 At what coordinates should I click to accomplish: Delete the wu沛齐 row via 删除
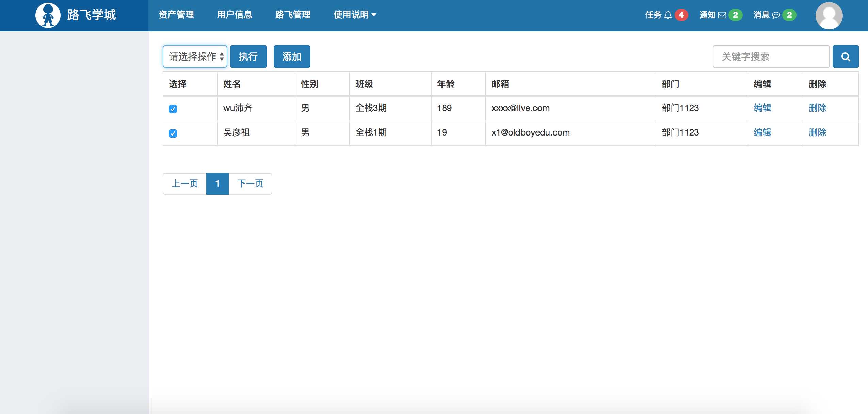(x=818, y=108)
